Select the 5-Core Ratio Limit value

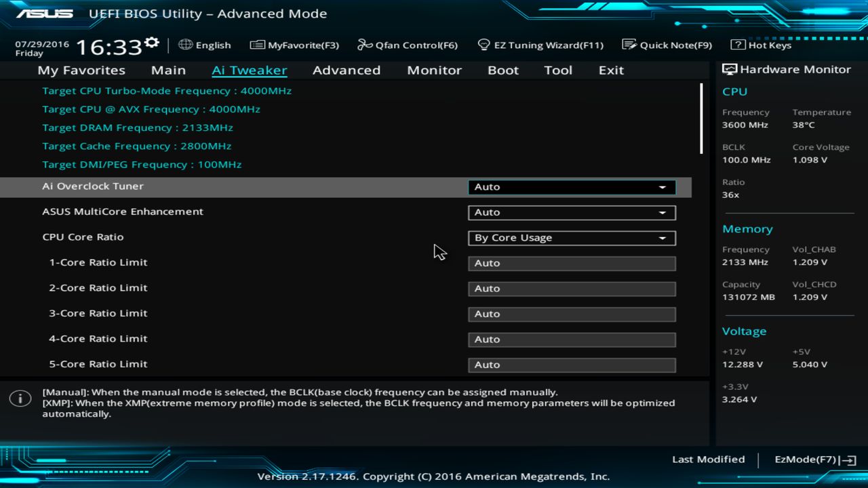[572, 365]
